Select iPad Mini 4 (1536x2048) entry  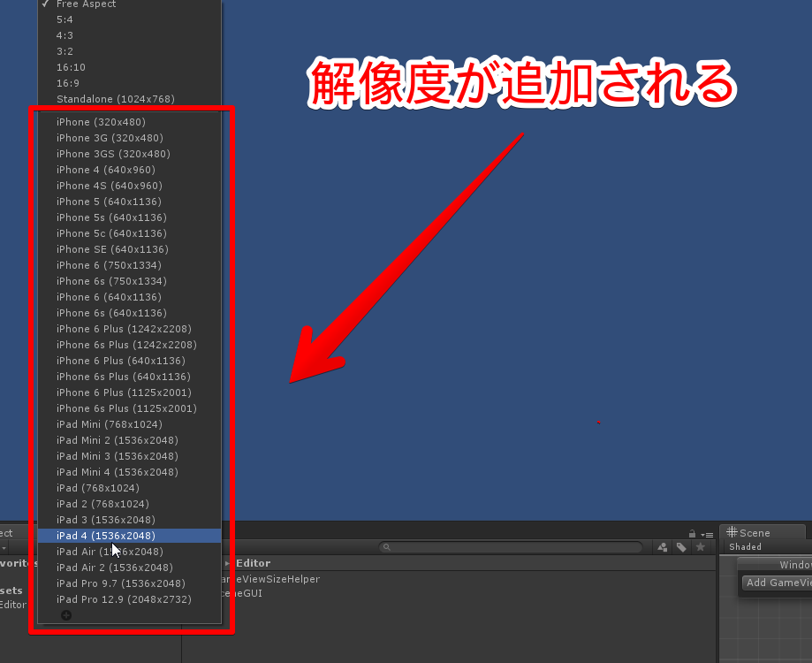tap(130, 472)
